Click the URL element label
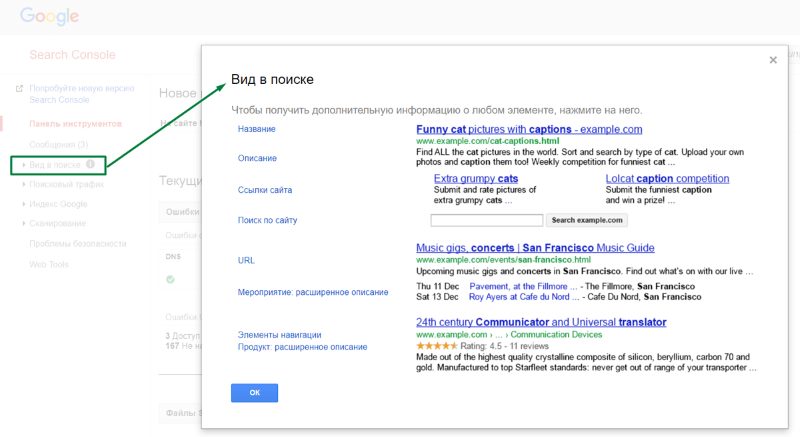The width and height of the screenshot is (800, 437). pos(246,260)
